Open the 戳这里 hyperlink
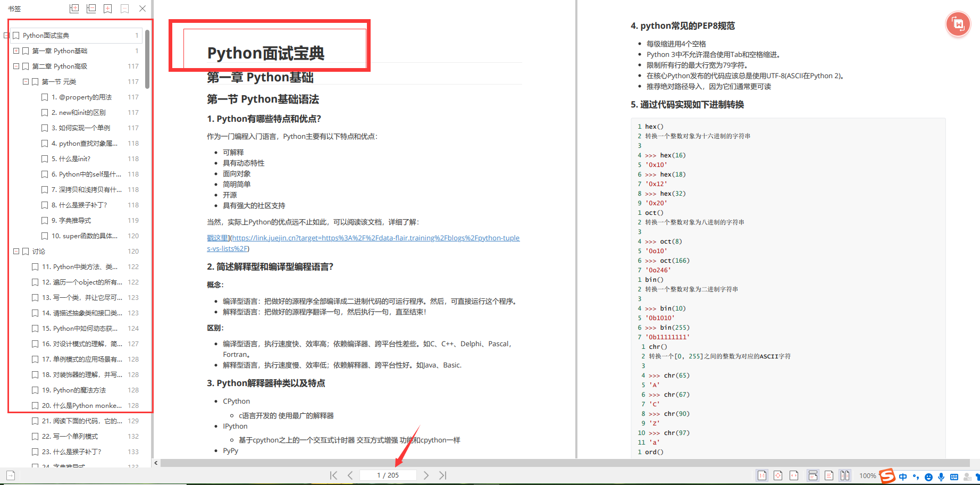This screenshot has height=485, width=980. click(x=217, y=238)
